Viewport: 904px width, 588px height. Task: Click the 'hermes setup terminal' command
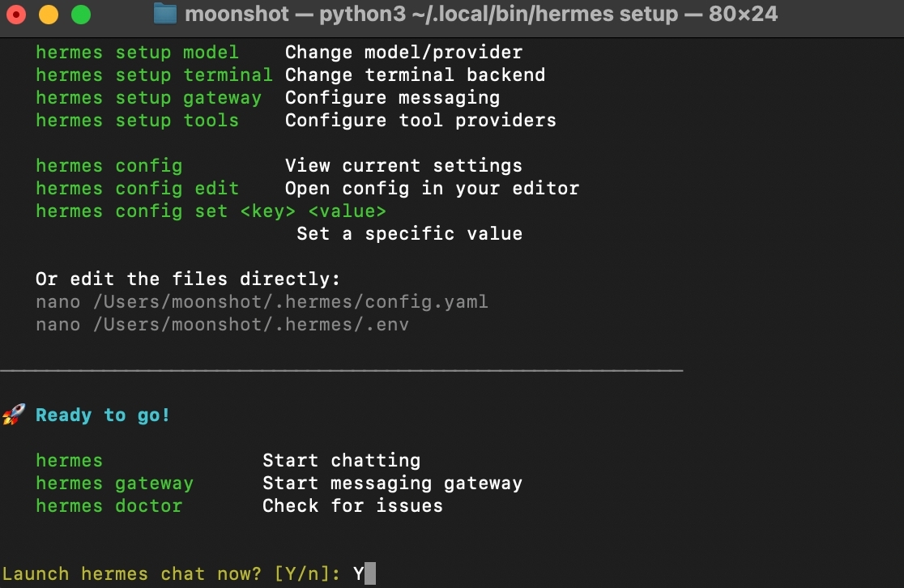click(x=154, y=75)
